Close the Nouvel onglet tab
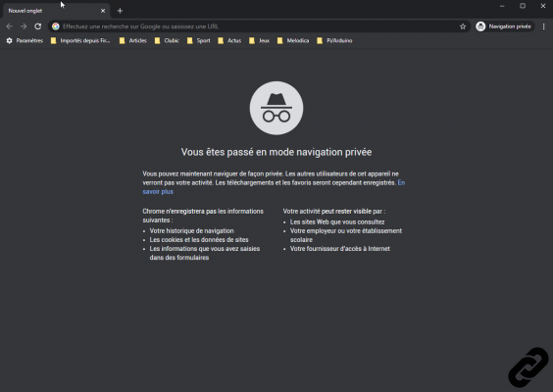 103,11
